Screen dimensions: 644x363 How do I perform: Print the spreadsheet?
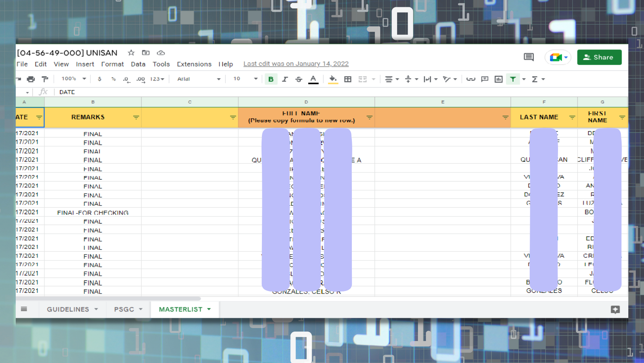(x=31, y=79)
